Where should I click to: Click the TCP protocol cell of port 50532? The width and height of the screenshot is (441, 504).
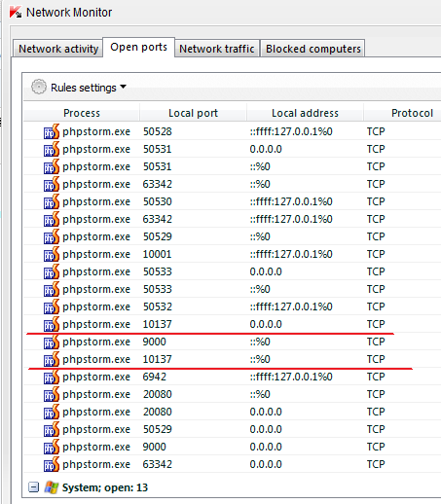[376, 306]
